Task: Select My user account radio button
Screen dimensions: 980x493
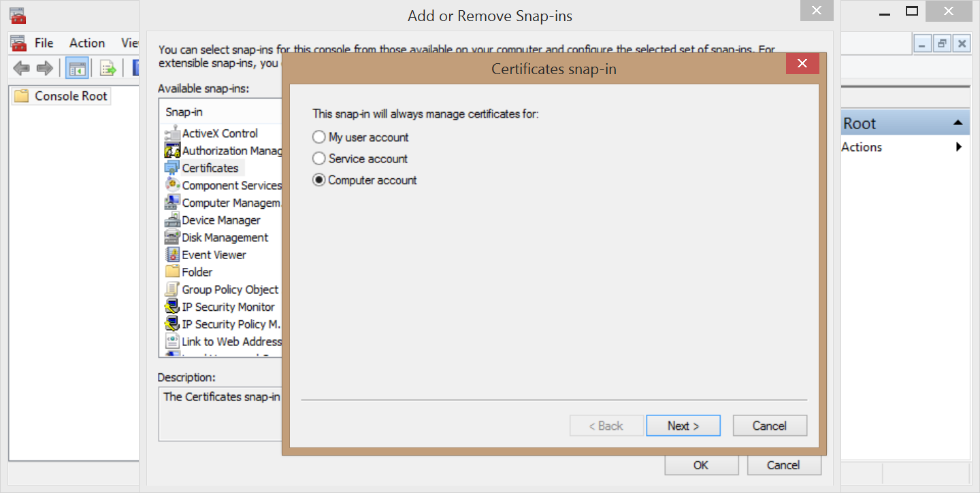Action: coord(318,137)
